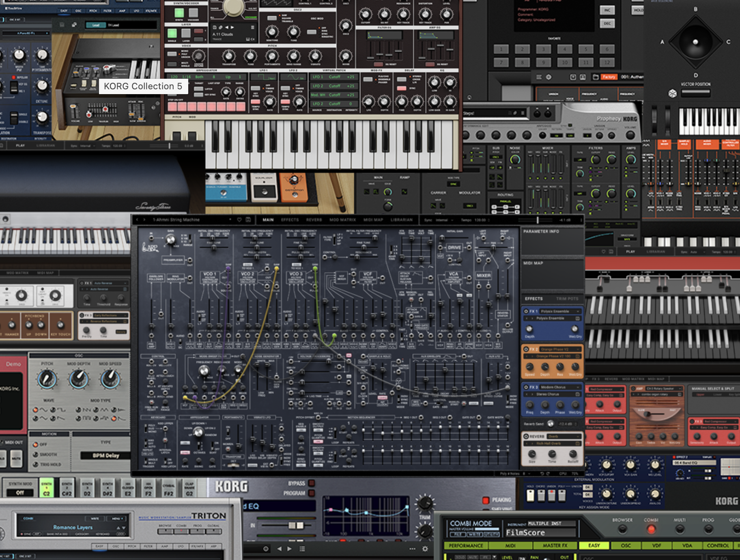The width and height of the screenshot is (740, 560).
Task: Click the PITCH knob on gray OSC panel
Action: tap(47, 379)
